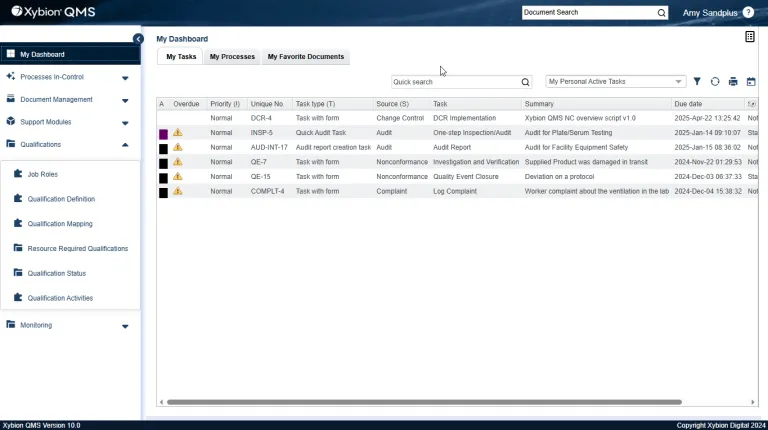
Task: Click the dashboard layout grid icon
Action: point(750,37)
